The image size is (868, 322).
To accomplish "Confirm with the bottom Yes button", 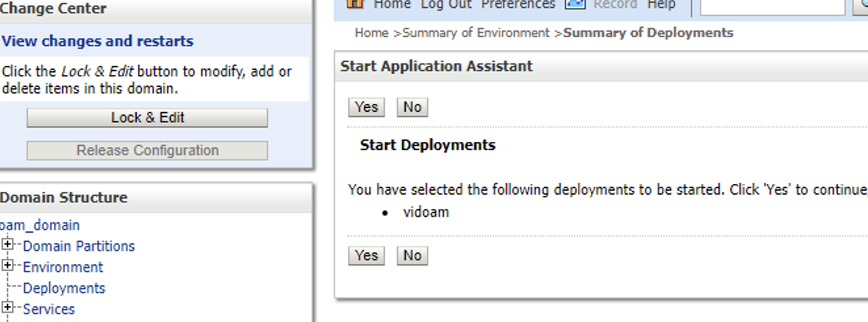I will [366, 256].
